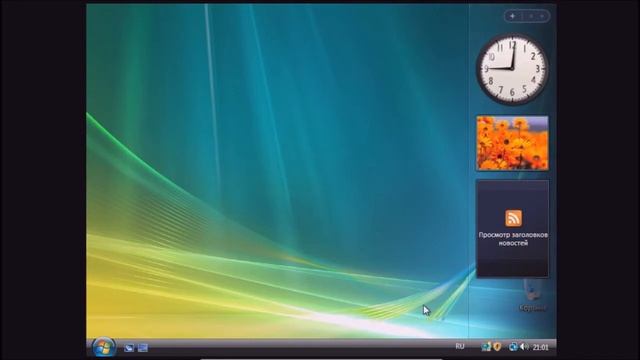The width and height of the screenshot is (640, 360).
Task: Open the RU language bar indicator
Action: tap(460, 347)
